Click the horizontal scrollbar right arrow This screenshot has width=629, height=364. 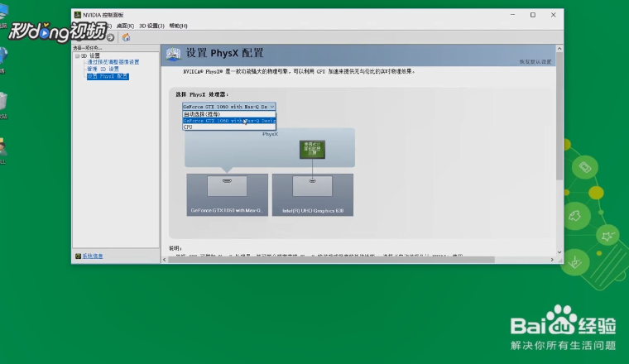click(552, 260)
